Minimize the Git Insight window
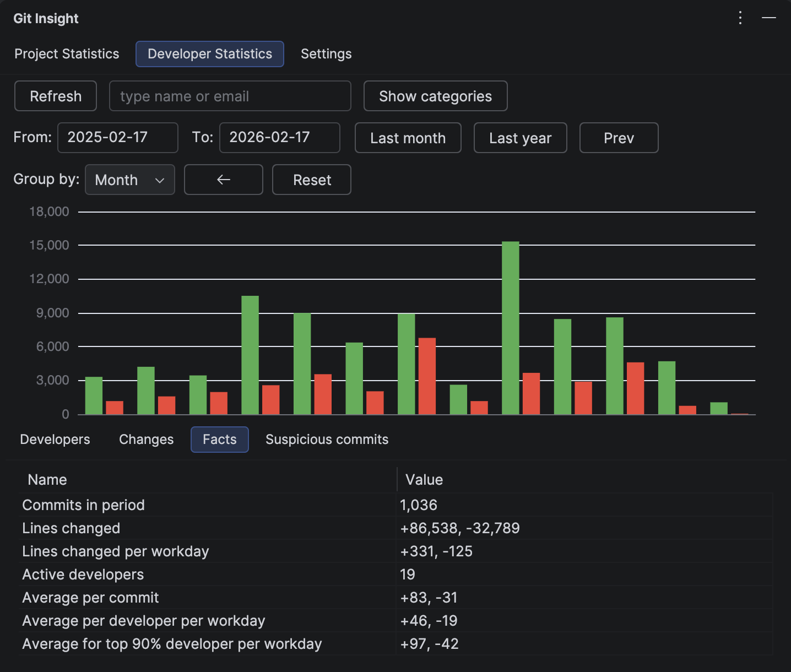Image resolution: width=791 pixels, height=672 pixels. (769, 18)
